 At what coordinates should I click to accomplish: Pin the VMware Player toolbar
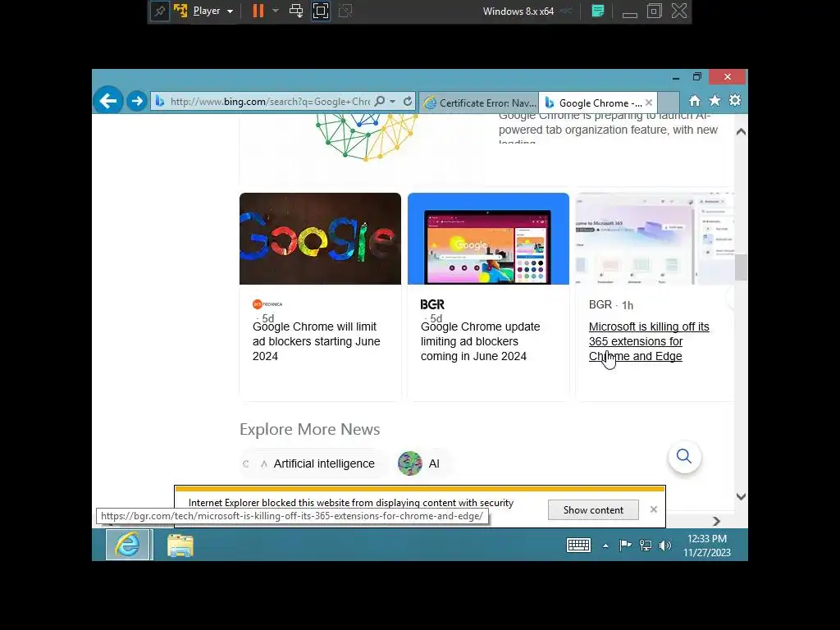[160, 11]
